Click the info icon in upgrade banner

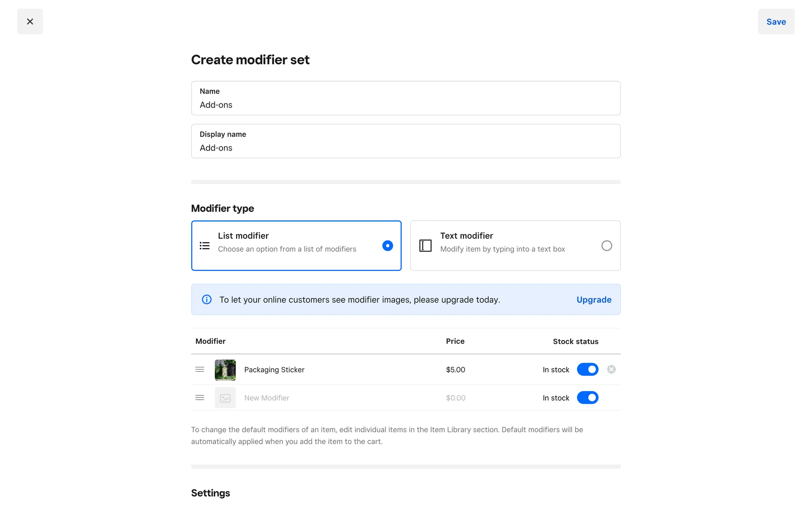pyautogui.click(x=206, y=300)
